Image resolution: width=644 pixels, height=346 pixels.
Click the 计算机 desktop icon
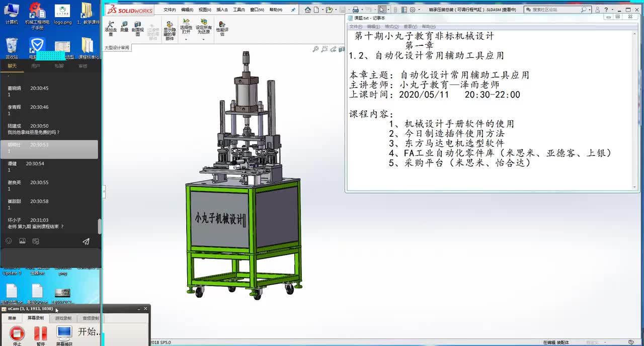coord(12,14)
